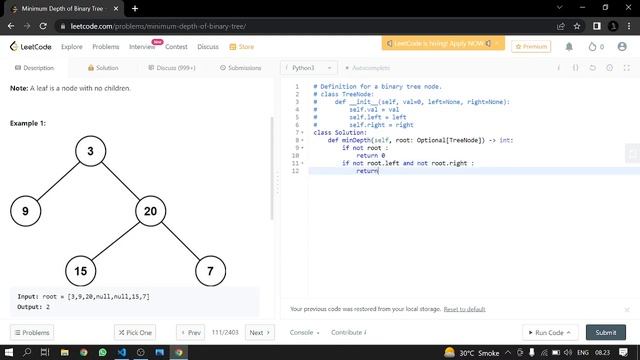Dismiss the restored-code notice
This screenshot has height=360, width=640.
627,310
